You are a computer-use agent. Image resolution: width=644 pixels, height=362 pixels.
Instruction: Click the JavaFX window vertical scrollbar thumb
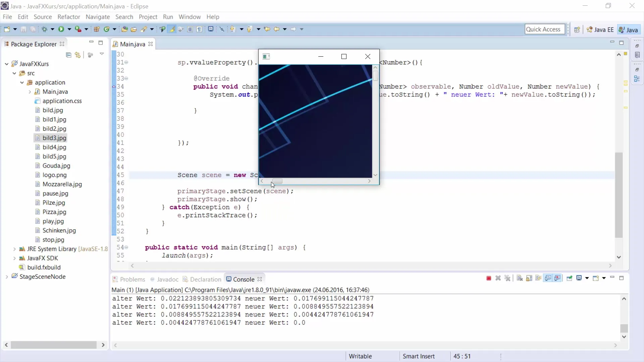click(x=375, y=76)
